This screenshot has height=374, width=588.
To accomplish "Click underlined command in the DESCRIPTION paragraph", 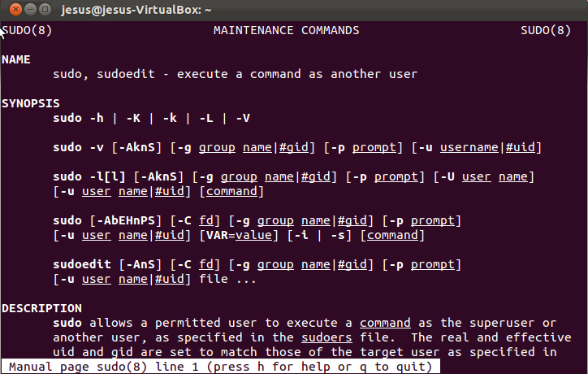I will [385, 323].
